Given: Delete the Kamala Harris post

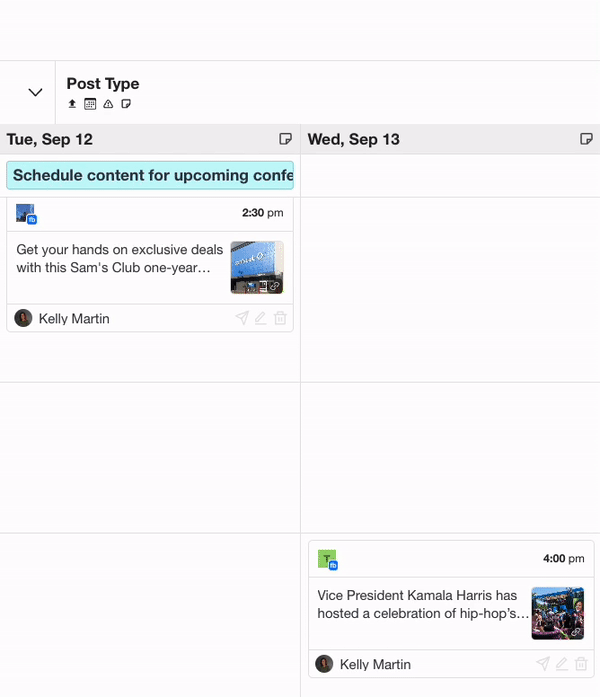Looking at the screenshot, I should pyautogui.click(x=581, y=664).
